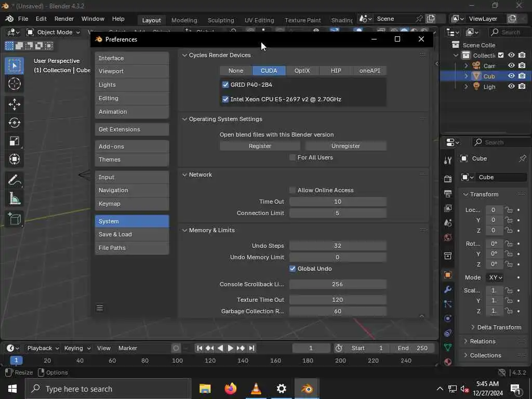Activate the Cursor tool

click(14, 84)
